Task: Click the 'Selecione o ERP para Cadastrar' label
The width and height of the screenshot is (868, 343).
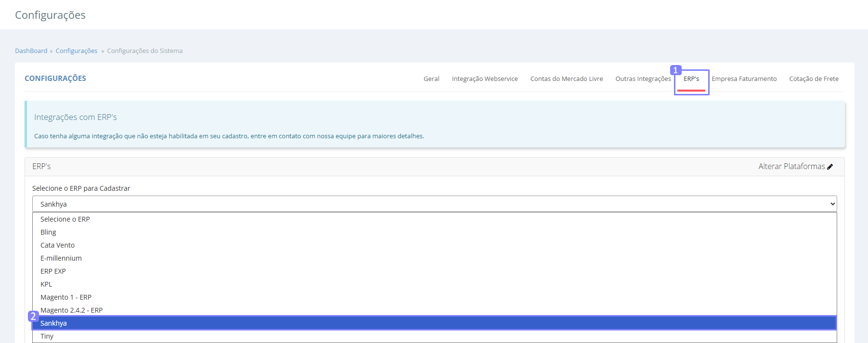Action: click(x=81, y=188)
